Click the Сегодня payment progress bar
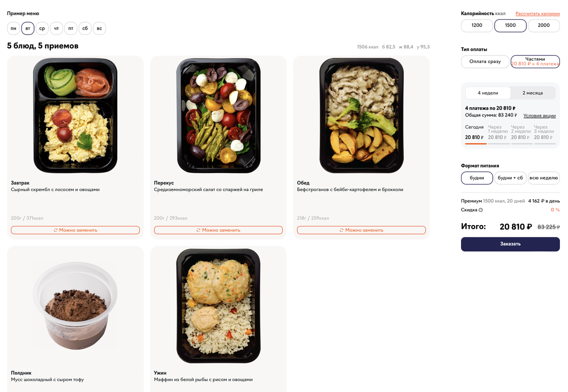This screenshot has width=568, height=392. 476,144
